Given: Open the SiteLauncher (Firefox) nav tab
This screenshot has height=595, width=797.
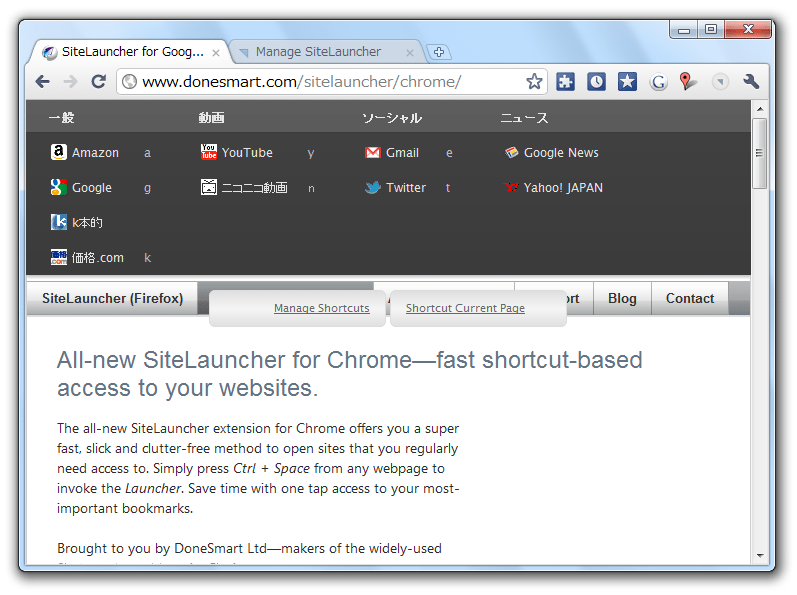Looking at the screenshot, I should [x=112, y=298].
